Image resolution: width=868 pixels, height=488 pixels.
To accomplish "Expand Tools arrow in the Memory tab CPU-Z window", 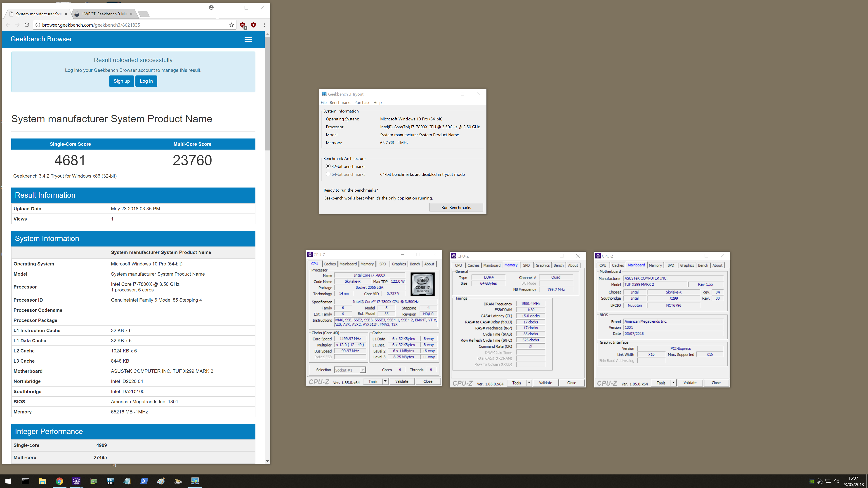I will [529, 382].
